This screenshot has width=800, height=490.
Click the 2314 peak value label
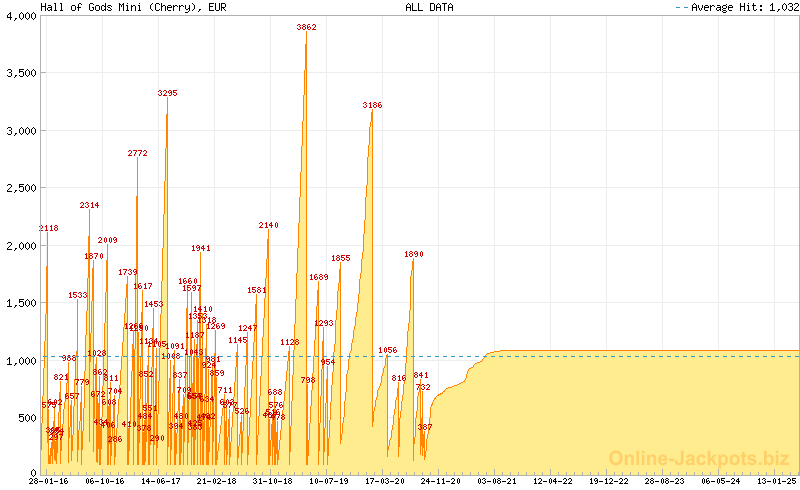click(89, 205)
